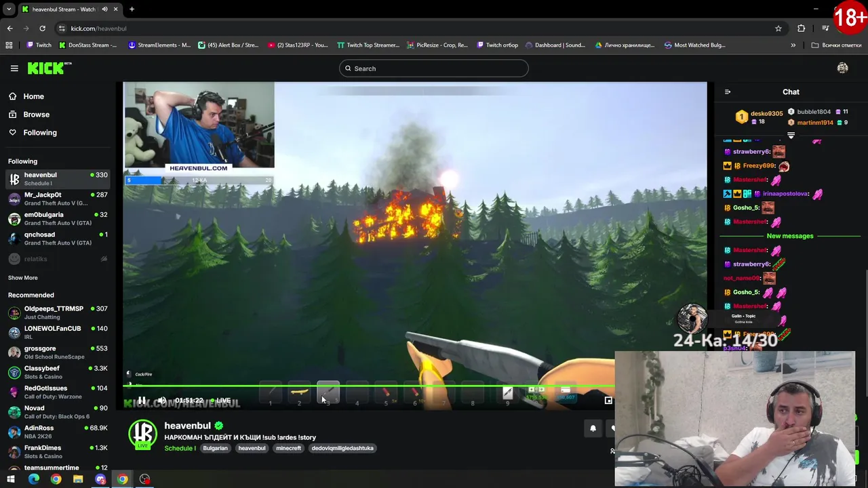Screen dimensions: 868x488
Task: Reload the Kick page
Action: (x=42, y=28)
